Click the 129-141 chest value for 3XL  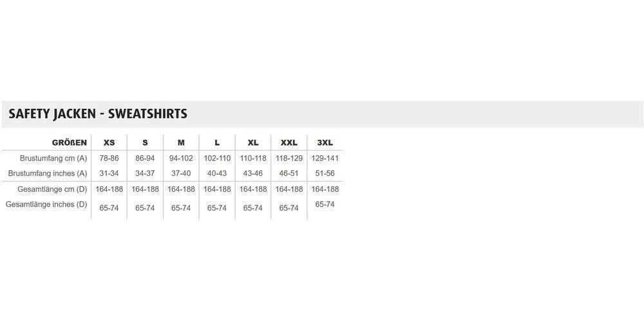325,158
